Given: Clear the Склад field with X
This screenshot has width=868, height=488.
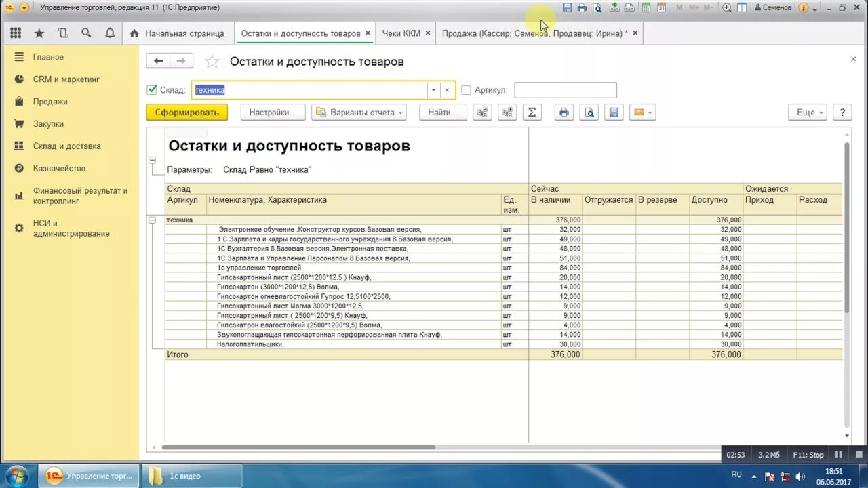Looking at the screenshot, I should coord(447,89).
